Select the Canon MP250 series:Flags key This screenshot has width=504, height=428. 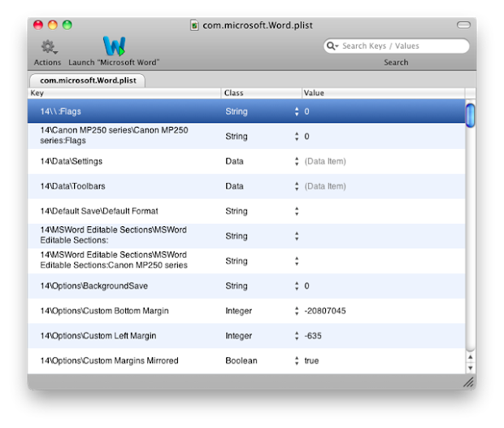click(114, 136)
